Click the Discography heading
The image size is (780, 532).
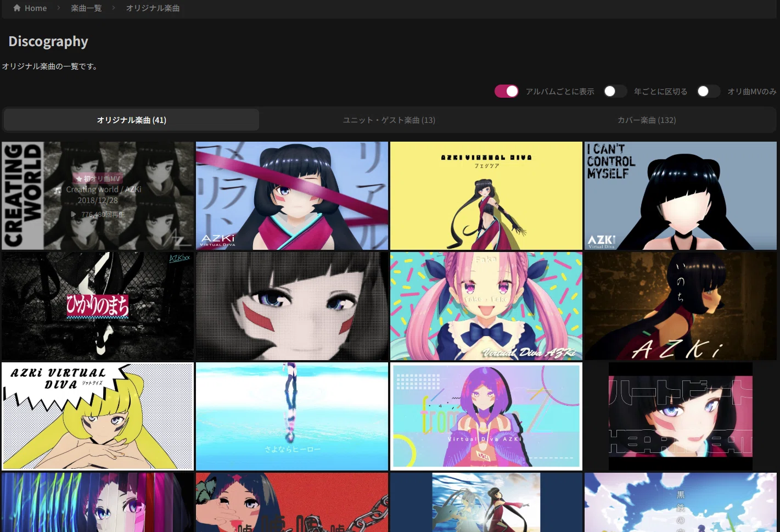pyautogui.click(x=48, y=42)
